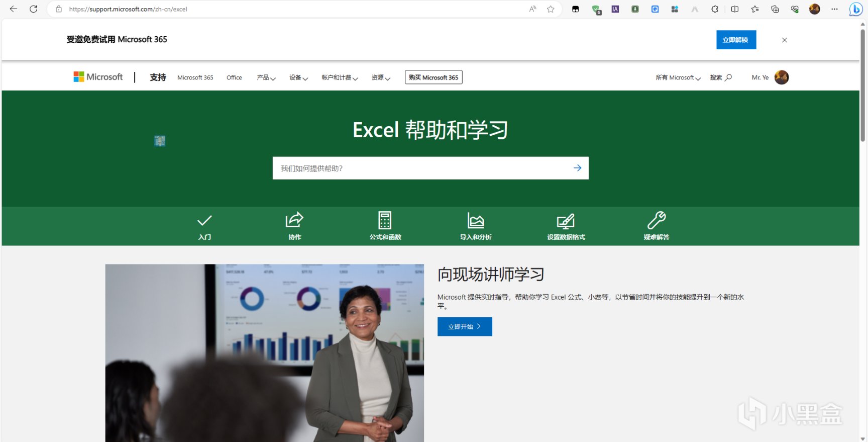
Task: Click the Mr. Ye account avatar
Action: pyautogui.click(x=782, y=77)
